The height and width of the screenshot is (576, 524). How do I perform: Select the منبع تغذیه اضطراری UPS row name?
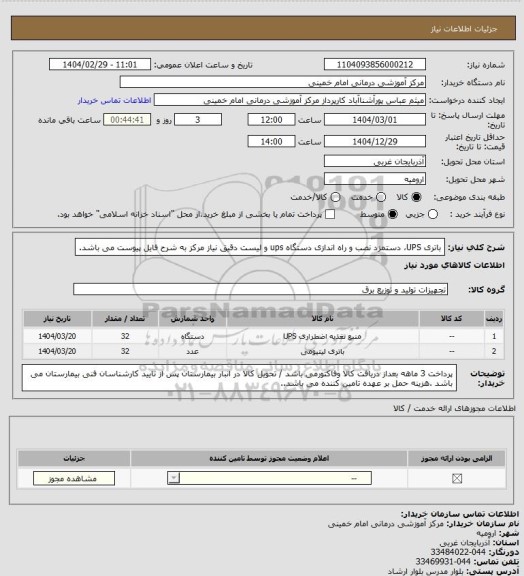(x=322, y=336)
